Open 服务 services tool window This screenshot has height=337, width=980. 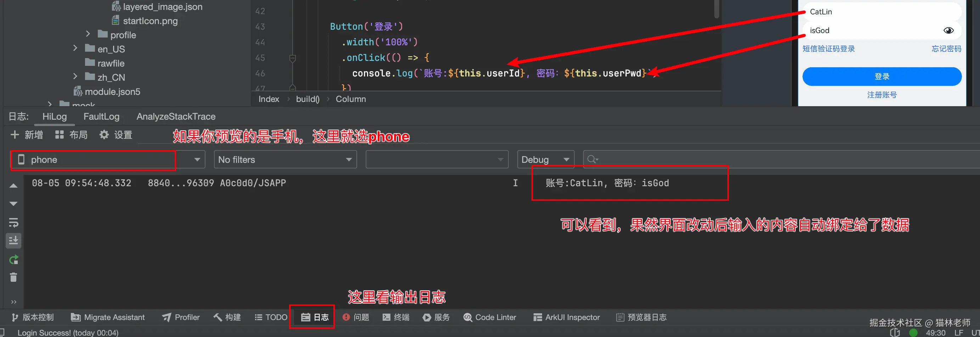437,317
